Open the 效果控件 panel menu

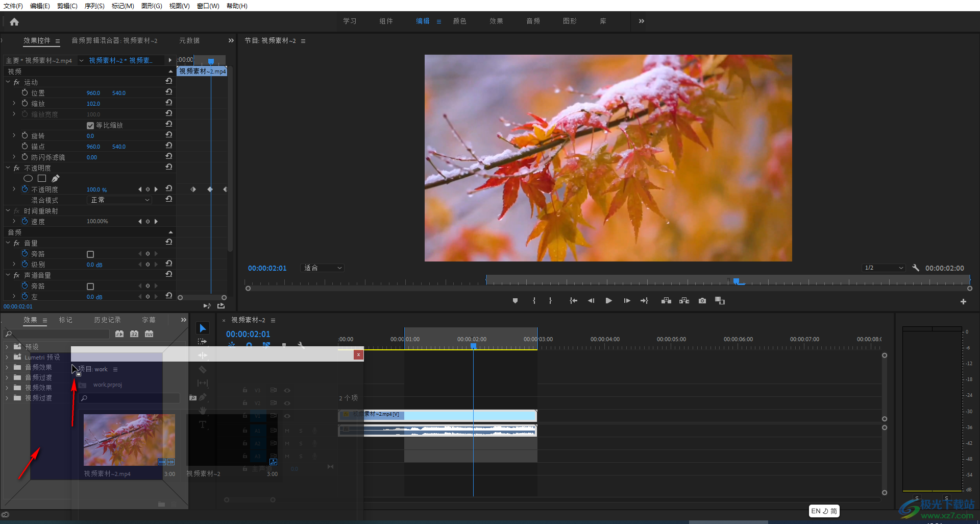pos(58,41)
